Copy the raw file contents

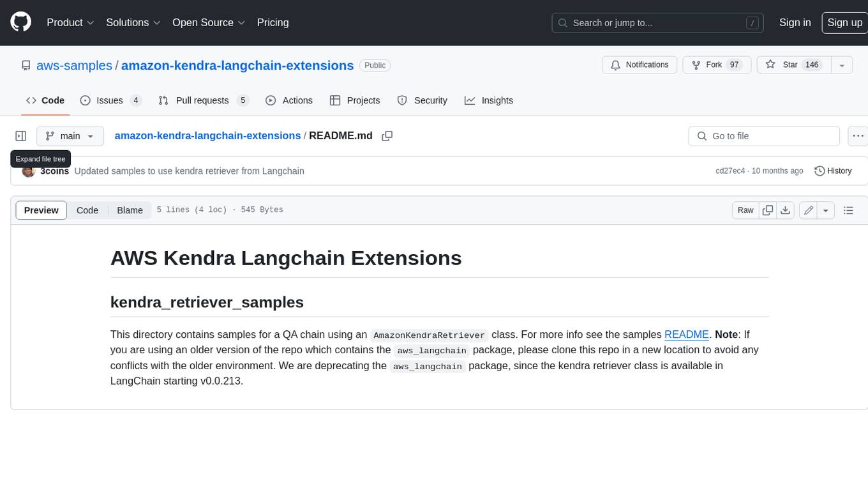[768, 210]
